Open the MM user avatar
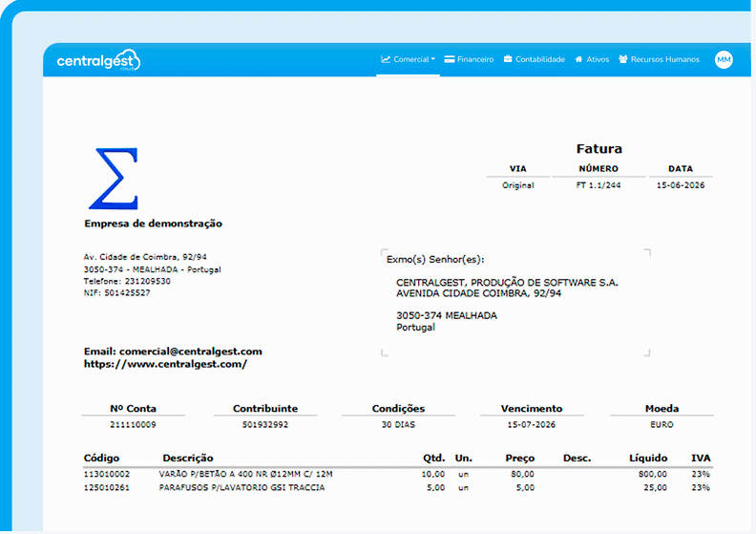The width and height of the screenshot is (756, 534). pos(724,59)
